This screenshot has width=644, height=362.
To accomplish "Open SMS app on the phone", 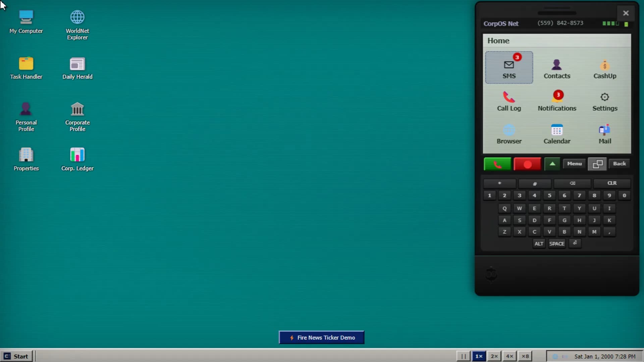I will (x=509, y=67).
